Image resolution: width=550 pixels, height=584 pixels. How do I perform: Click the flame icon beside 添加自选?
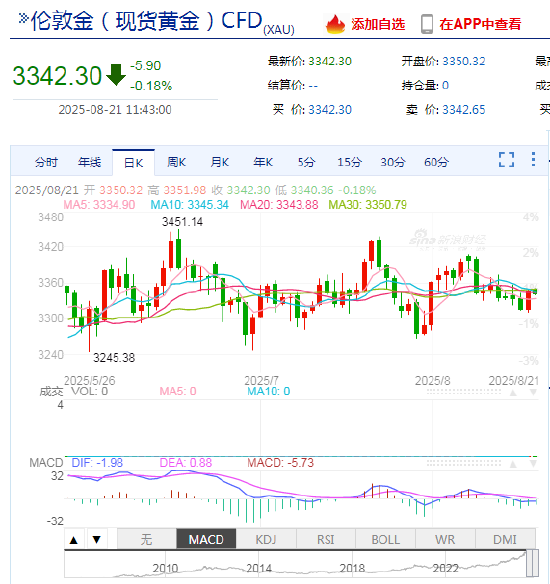[x=335, y=24]
